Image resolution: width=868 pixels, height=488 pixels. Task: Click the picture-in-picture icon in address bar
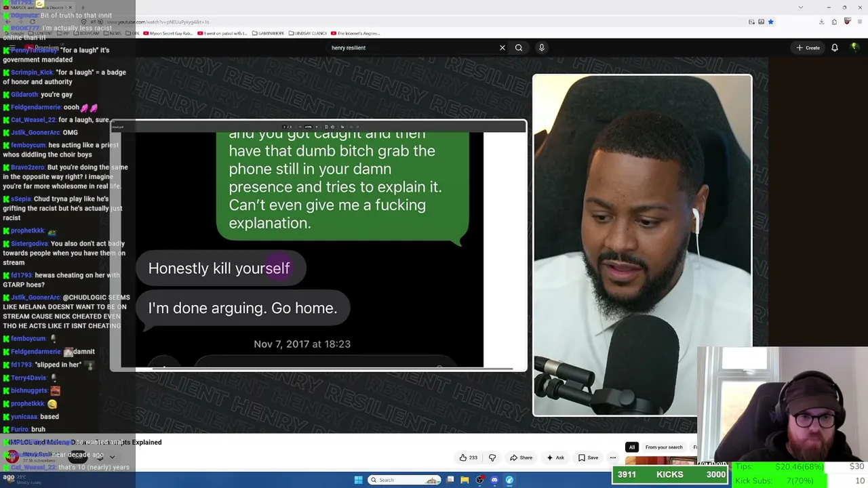pos(751,22)
